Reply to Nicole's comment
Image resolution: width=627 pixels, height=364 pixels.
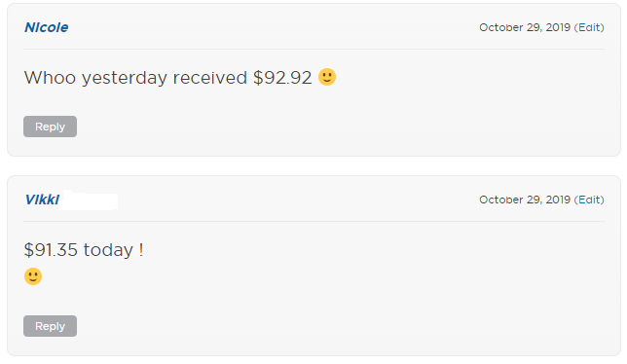pos(50,127)
